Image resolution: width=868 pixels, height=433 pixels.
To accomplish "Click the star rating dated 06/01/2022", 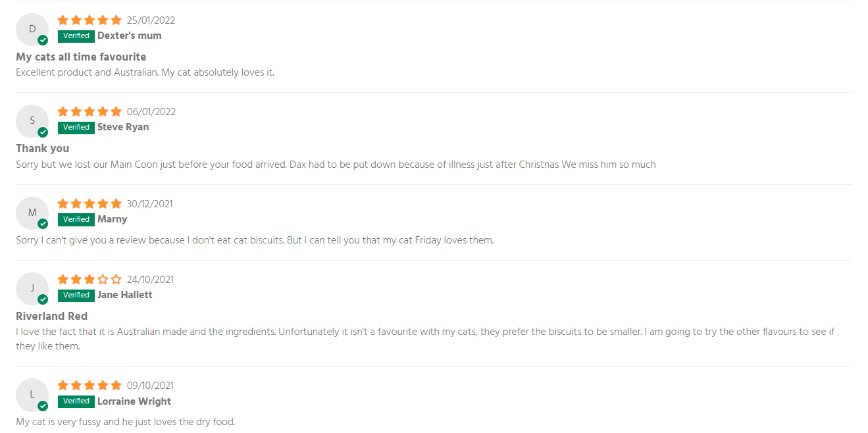I will 89,112.
